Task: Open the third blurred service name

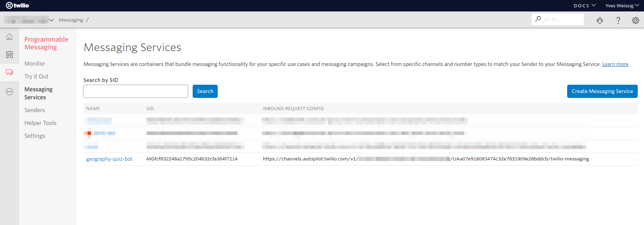Action: 92,146
